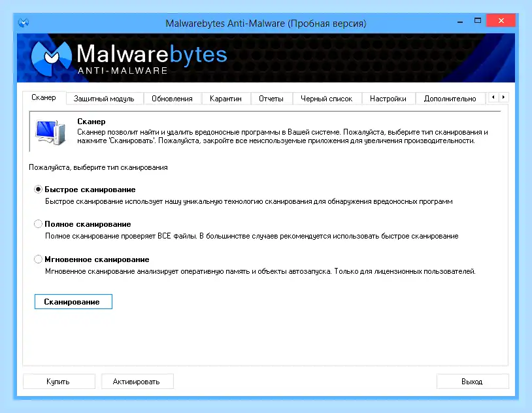Open the Черный список tab
This screenshot has height=413, width=532.
(326, 99)
